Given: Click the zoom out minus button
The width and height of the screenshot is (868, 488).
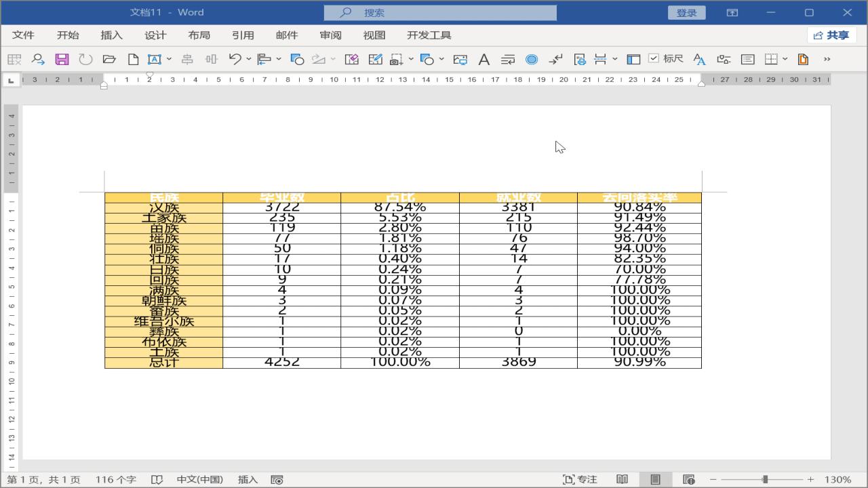Looking at the screenshot, I should [x=713, y=480].
